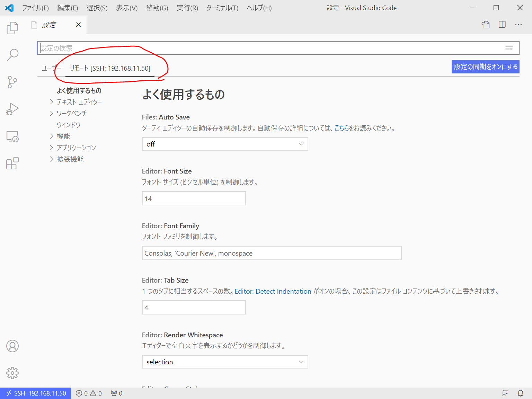The image size is (532, 399).
Task: Click Editor Font Size input field
Action: click(194, 198)
